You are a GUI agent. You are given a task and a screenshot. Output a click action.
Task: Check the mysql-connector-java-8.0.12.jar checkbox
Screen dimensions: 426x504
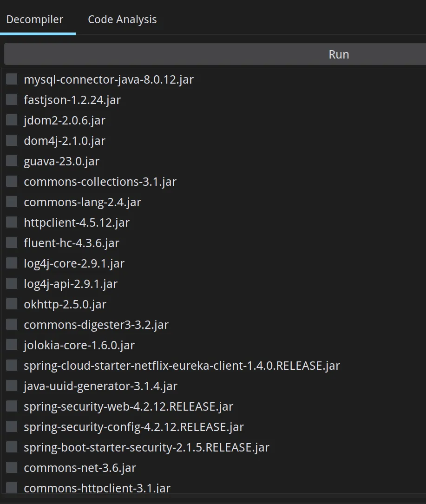pyautogui.click(x=12, y=79)
